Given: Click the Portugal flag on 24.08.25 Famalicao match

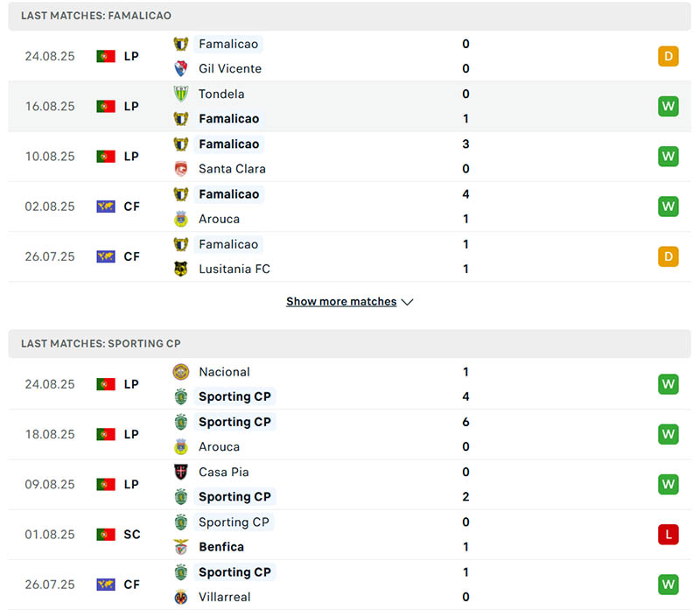Looking at the screenshot, I should coord(106,56).
